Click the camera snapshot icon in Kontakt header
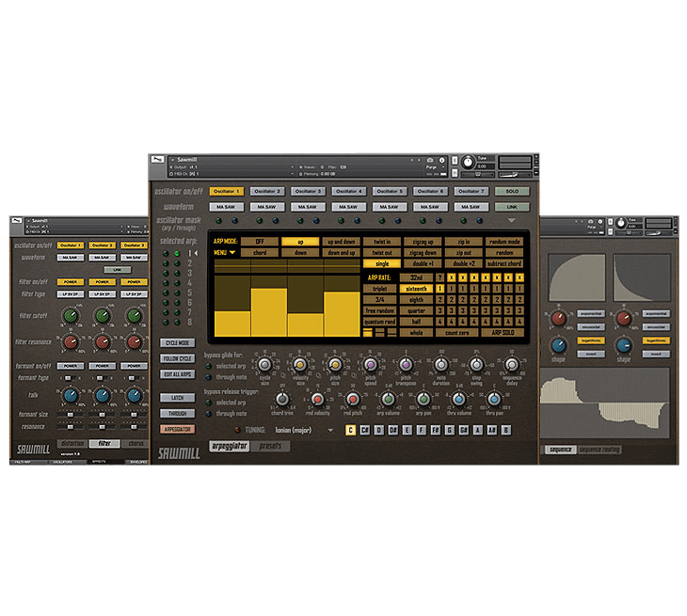Image resolution: width=687 pixels, height=616 pixels. (x=430, y=160)
